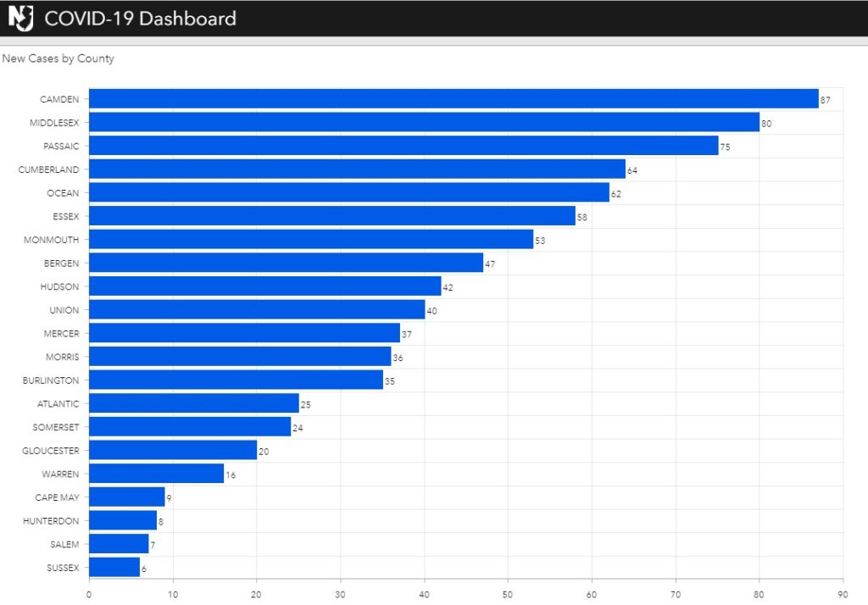Click the SOMERSET axis label

coord(56,427)
